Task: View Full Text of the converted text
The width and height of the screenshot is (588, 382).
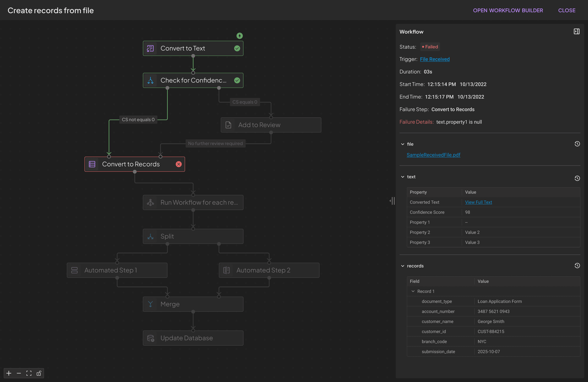Action: click(x=478, y=202)
